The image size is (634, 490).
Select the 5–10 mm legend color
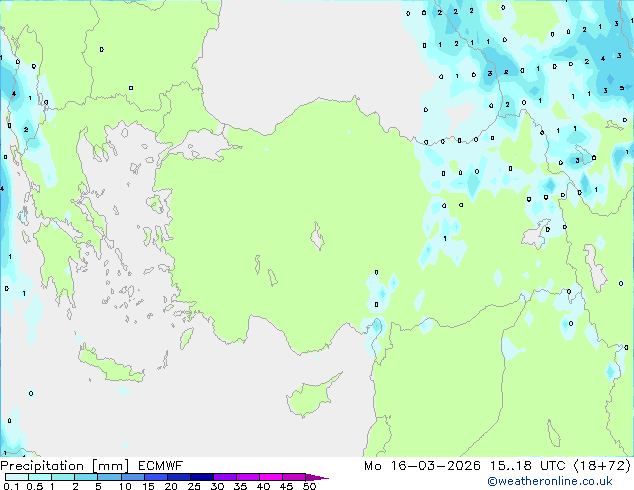tap(109, 477)
